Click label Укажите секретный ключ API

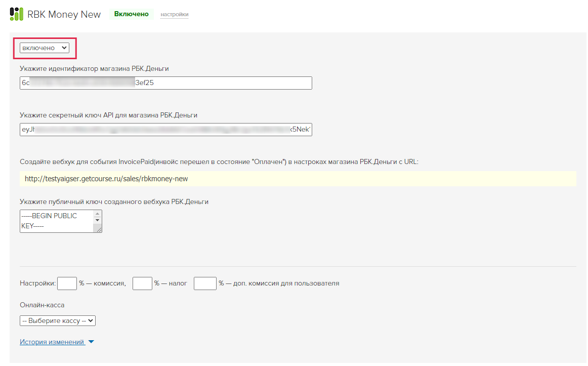pyautogui.click(x=108, y=115)
